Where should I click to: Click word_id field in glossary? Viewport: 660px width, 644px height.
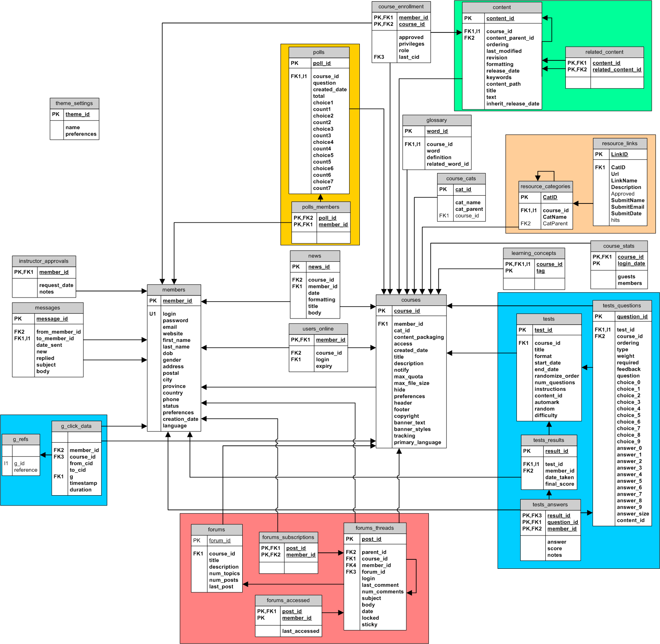coord(437,131)
